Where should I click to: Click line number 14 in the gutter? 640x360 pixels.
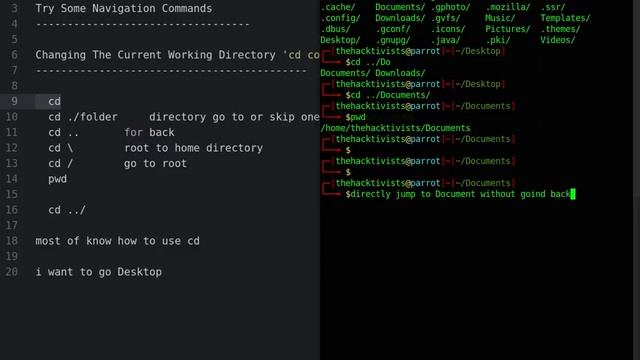pos(11,179)
